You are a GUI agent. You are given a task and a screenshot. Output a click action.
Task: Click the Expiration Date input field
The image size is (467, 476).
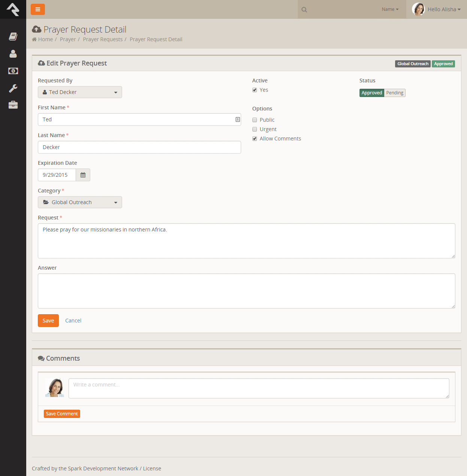coord(57,175)
